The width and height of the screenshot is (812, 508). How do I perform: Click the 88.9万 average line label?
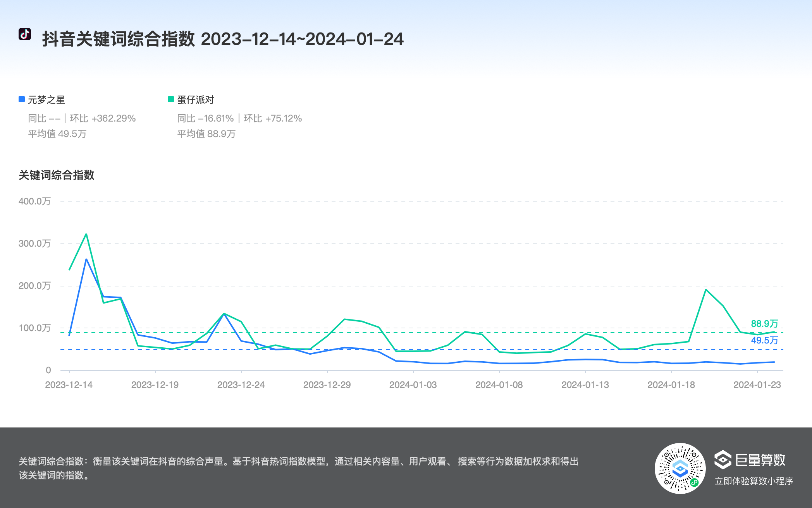(764, 324)
